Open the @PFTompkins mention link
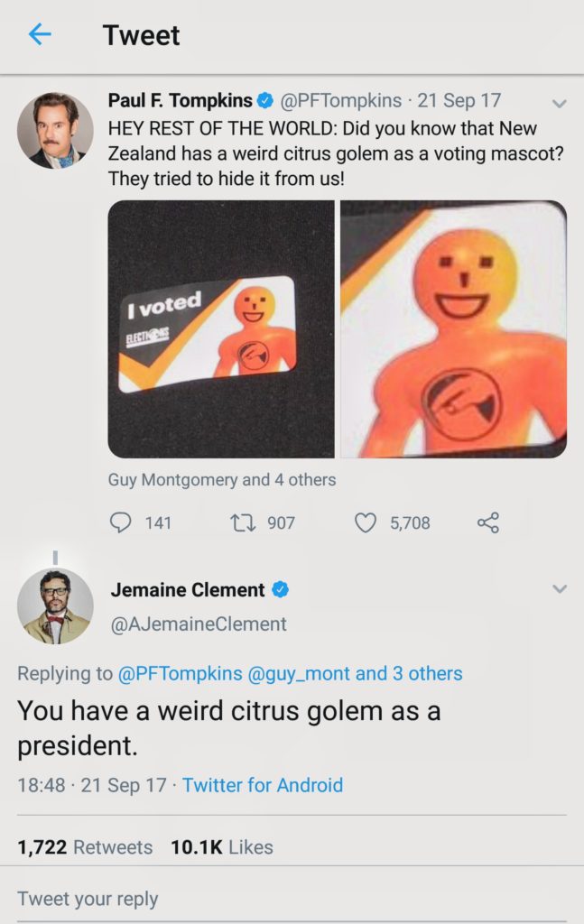This screenshot has width=584, height=924. pos(181,673)
